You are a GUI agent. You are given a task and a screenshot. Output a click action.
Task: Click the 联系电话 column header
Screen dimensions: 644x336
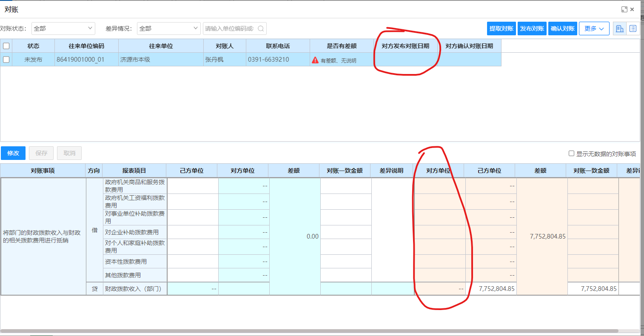point(278,46)
